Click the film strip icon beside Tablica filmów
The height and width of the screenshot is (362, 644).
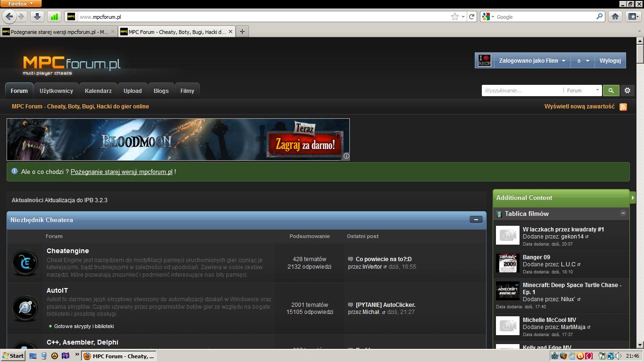[x=499, y=214]
